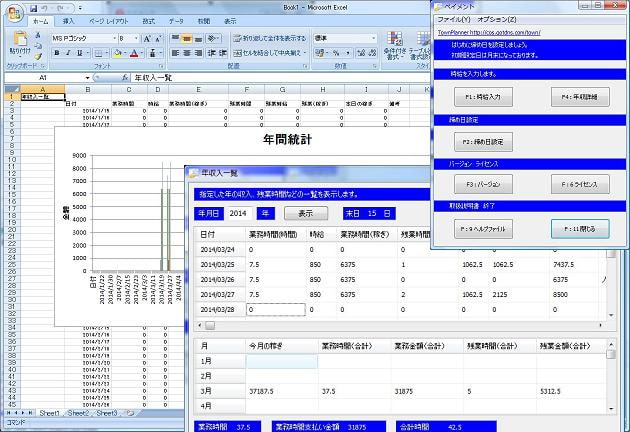Click the F:6 license button
630x432 pixels.
(x=580, y=184)
